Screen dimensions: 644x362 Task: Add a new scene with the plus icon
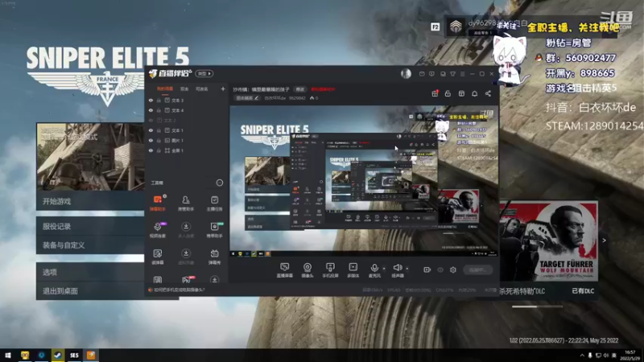click(223, 88)
